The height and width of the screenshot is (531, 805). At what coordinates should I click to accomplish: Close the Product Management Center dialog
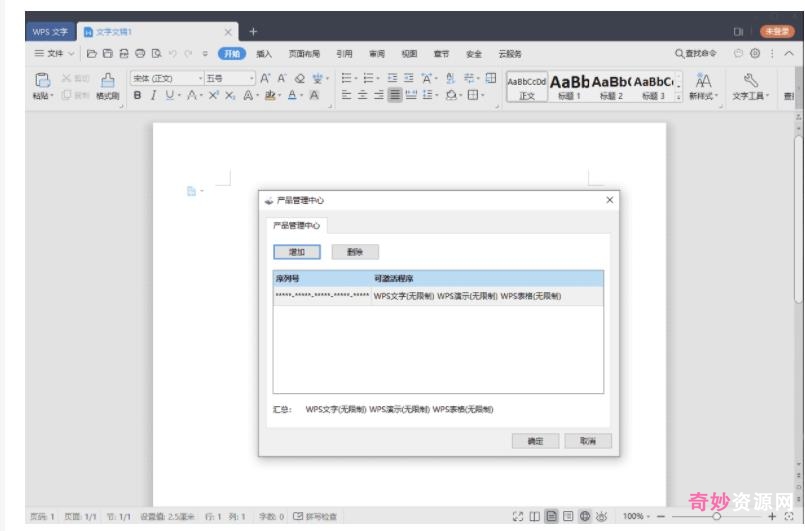click(x=609, y=200)
